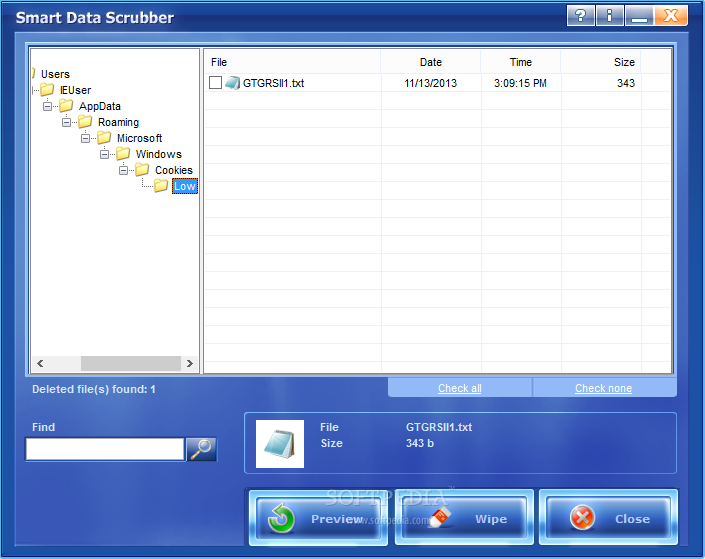This screenshot has height=559, width=705.
Task: Click the size value 343 cell
Action: (x=625, y=83)
